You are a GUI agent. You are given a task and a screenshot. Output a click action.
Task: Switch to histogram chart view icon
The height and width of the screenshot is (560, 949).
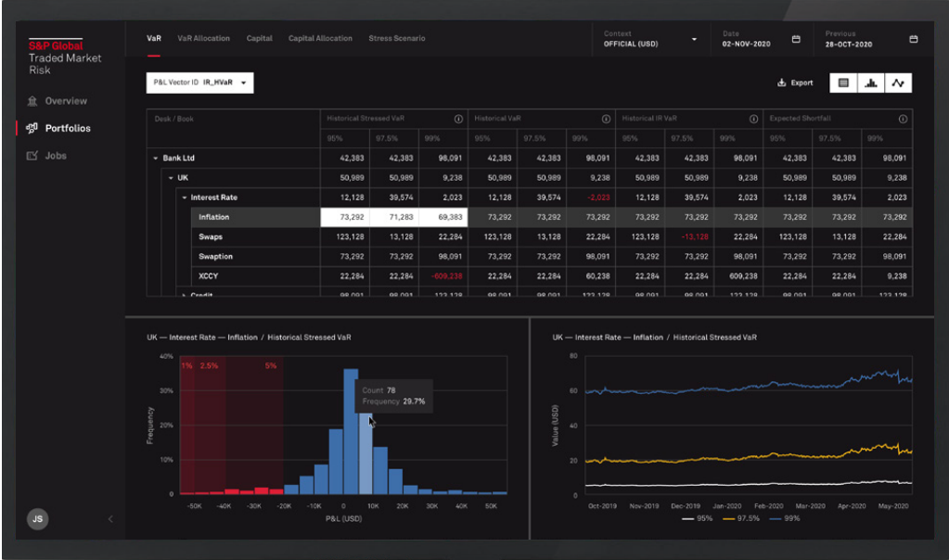(x=870, y=83)
